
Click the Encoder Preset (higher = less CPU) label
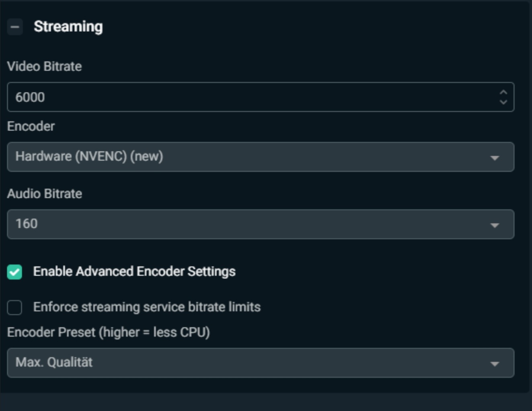point(108,332)
